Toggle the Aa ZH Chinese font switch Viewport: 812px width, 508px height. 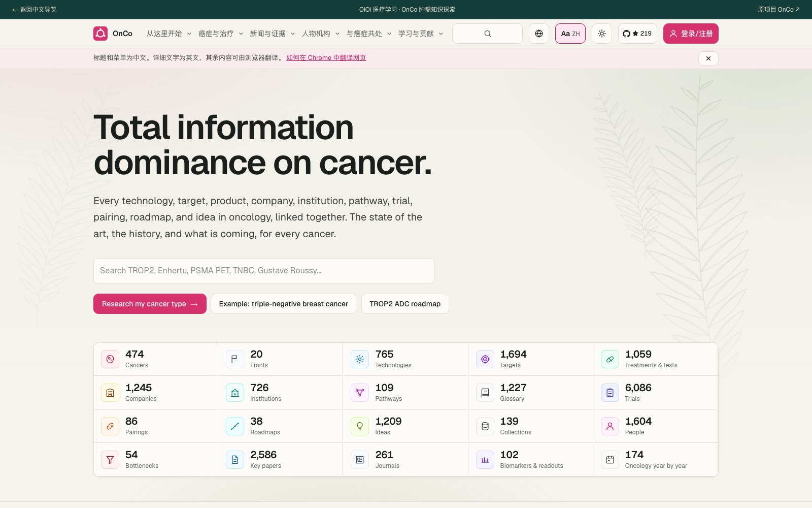[570, 34]
